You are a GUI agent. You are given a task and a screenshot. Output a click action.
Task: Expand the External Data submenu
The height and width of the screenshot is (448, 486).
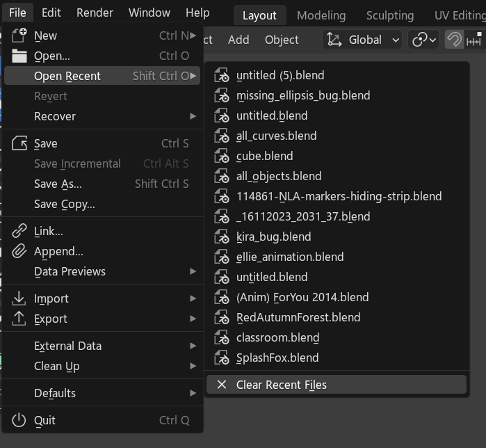pos(102,346)
